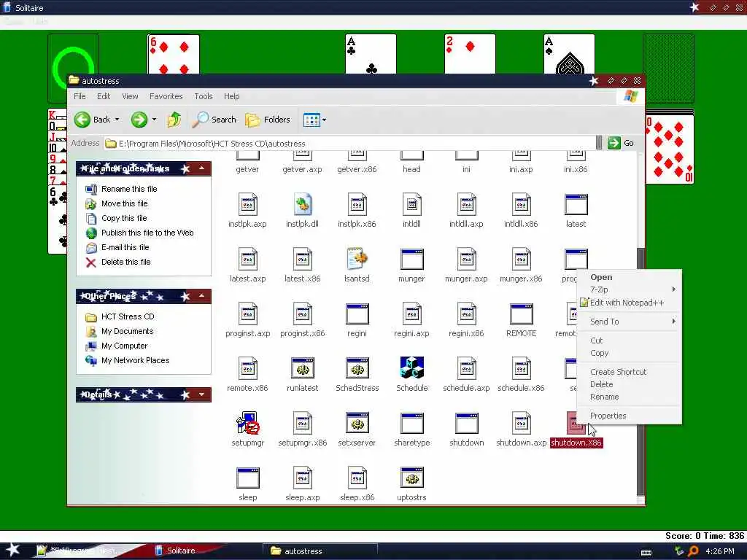Select Edit with Notepad++

tap(629, 303)
